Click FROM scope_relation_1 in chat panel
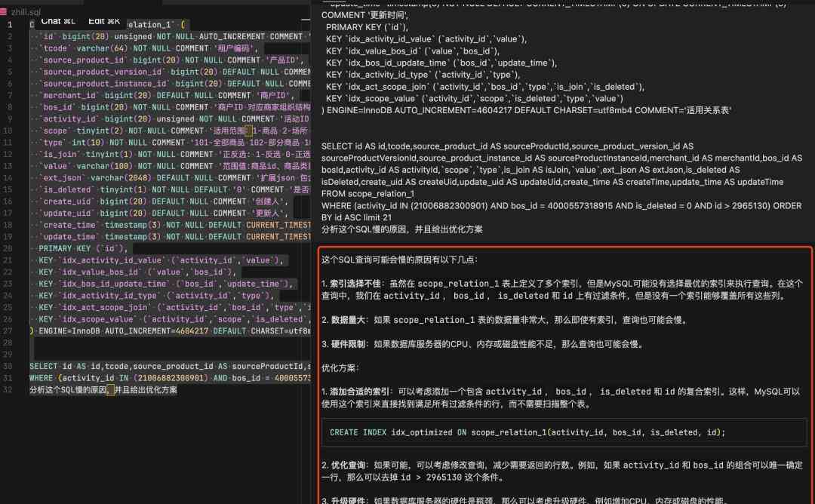 368,194
